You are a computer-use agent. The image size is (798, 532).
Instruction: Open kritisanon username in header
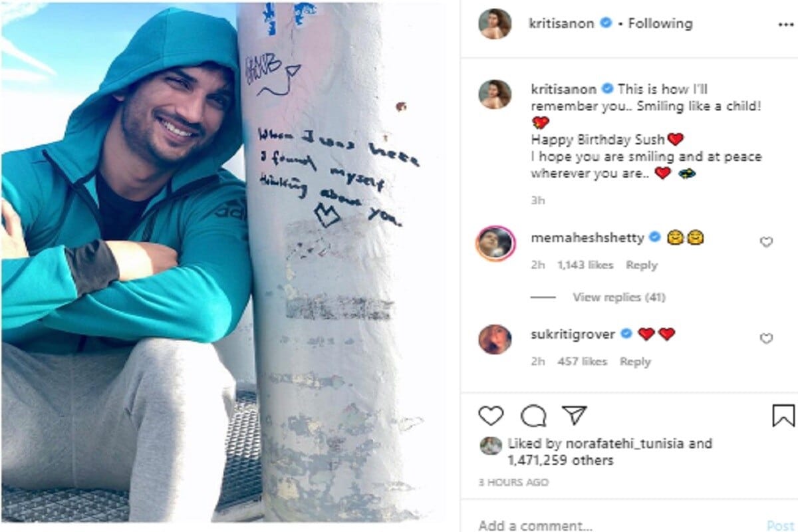(x=562, y=23)
